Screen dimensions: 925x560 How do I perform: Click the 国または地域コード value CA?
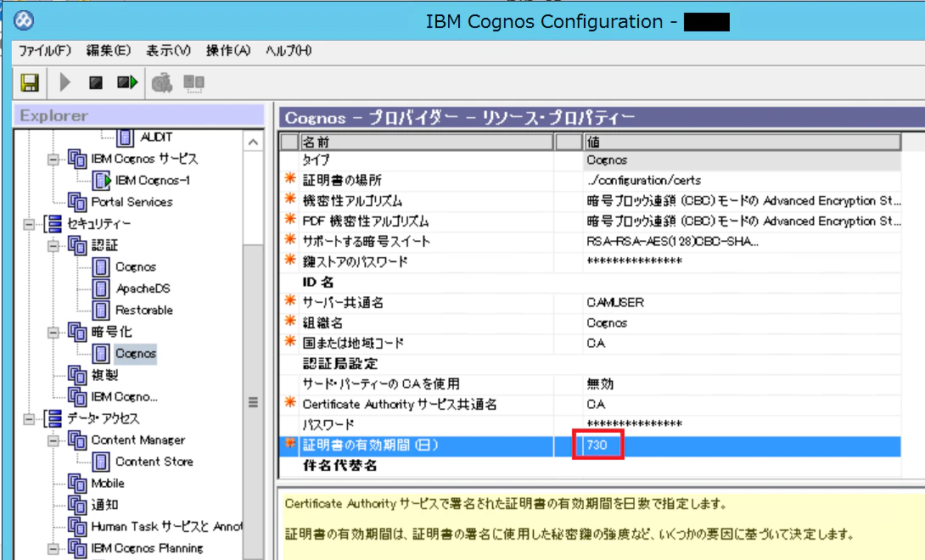pos(596,344)
